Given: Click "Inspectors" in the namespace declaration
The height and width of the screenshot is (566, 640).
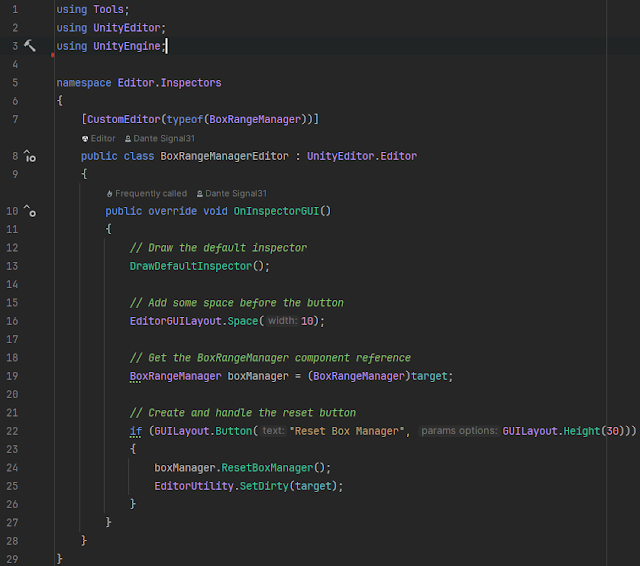Looking at the screenshot, I should point(191,83).
